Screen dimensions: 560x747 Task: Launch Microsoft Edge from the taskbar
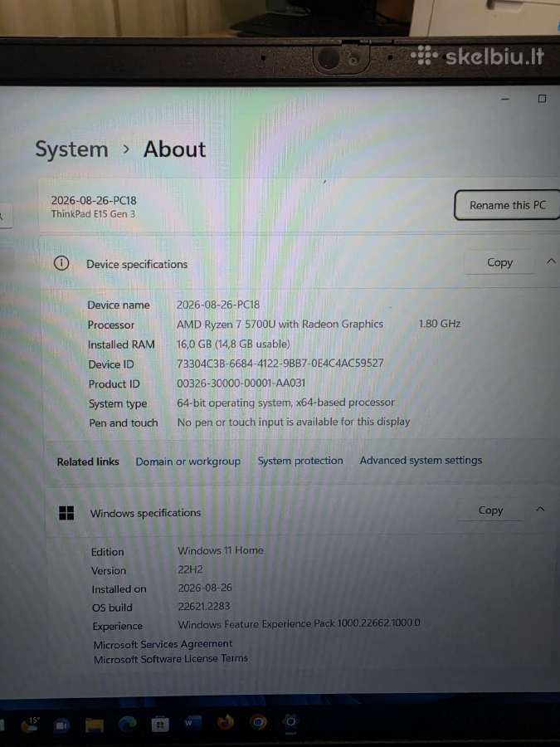coord(127,724)
